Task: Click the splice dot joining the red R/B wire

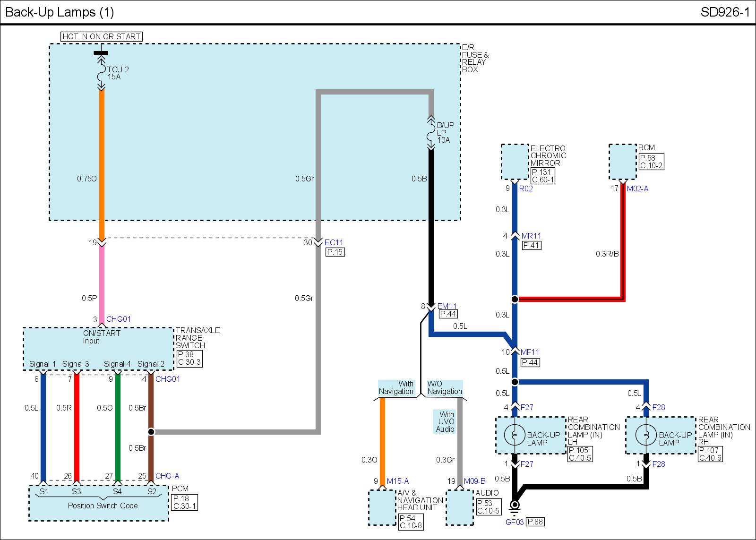Action: pyautogui.click(x=515, y=299)
